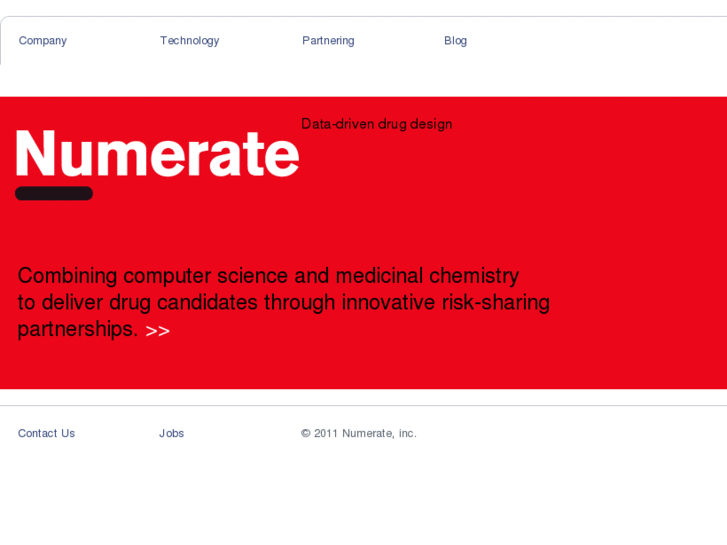Click the copyright symbol in the footer
Image resolution: width=727 pixels, height=545 pixels.
(306, 433)
